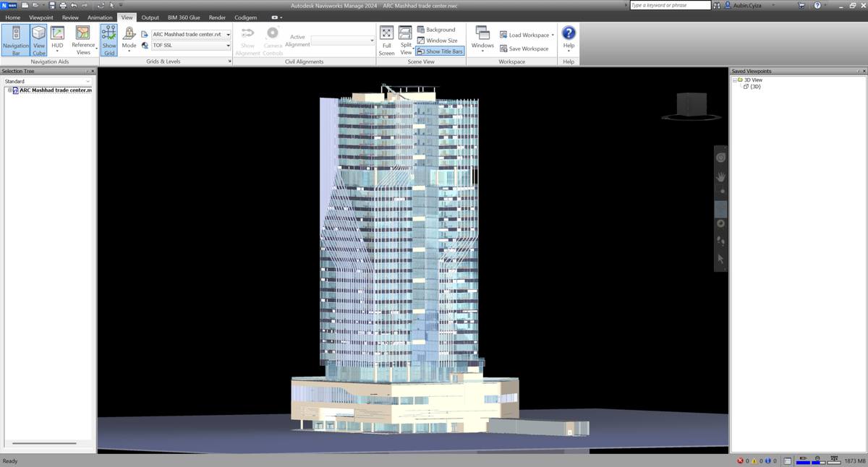Image resolution: width=868 pixels, height=467 pixels.
Task: Open the ARC Mashhad trade center.rvt combo box
Action: (x=191, y=34)
